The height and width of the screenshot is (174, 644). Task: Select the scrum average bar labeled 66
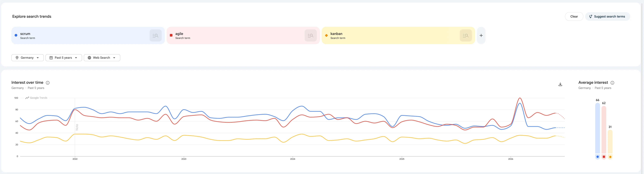(x=598, y=128)
